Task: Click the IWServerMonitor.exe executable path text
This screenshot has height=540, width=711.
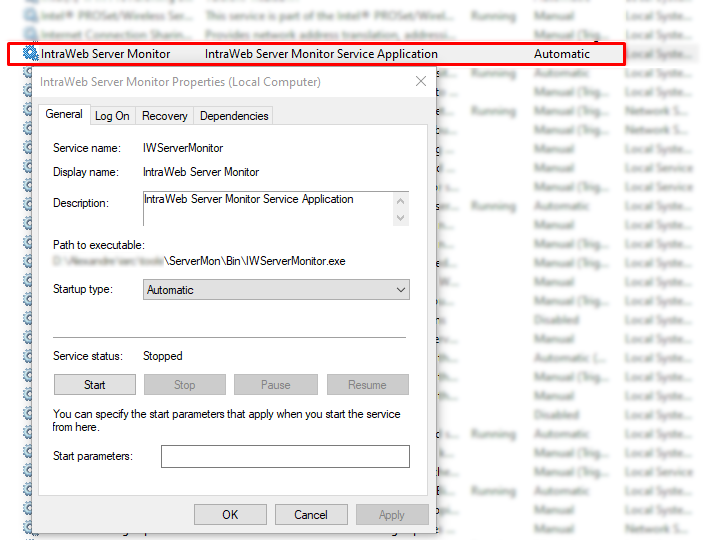Action: pyautogui.click(x=254, y=261)
